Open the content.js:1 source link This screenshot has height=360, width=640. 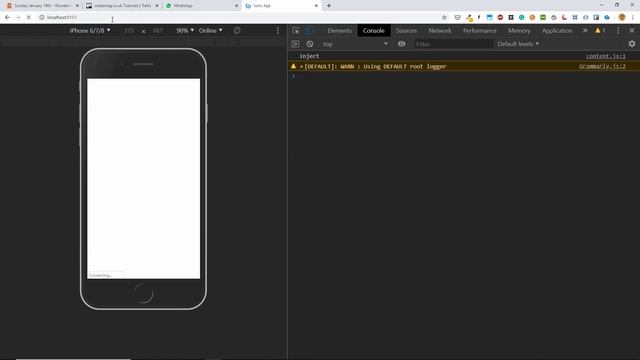[606, 56]
